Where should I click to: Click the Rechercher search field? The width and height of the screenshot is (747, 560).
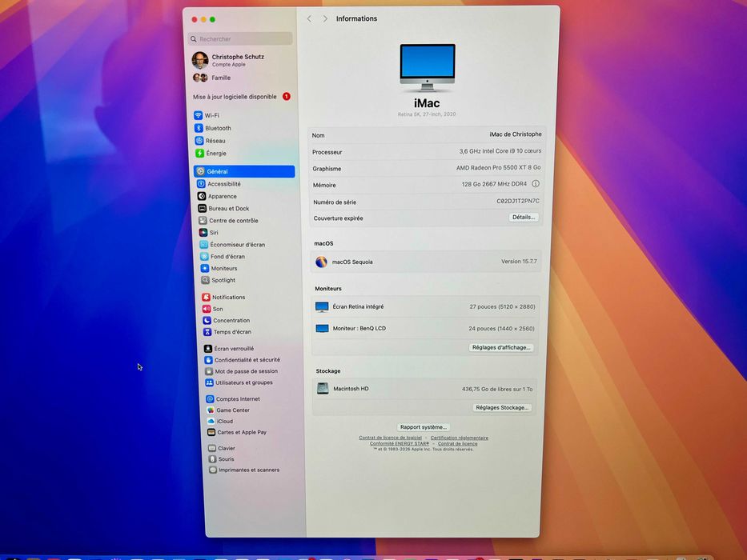240,39
